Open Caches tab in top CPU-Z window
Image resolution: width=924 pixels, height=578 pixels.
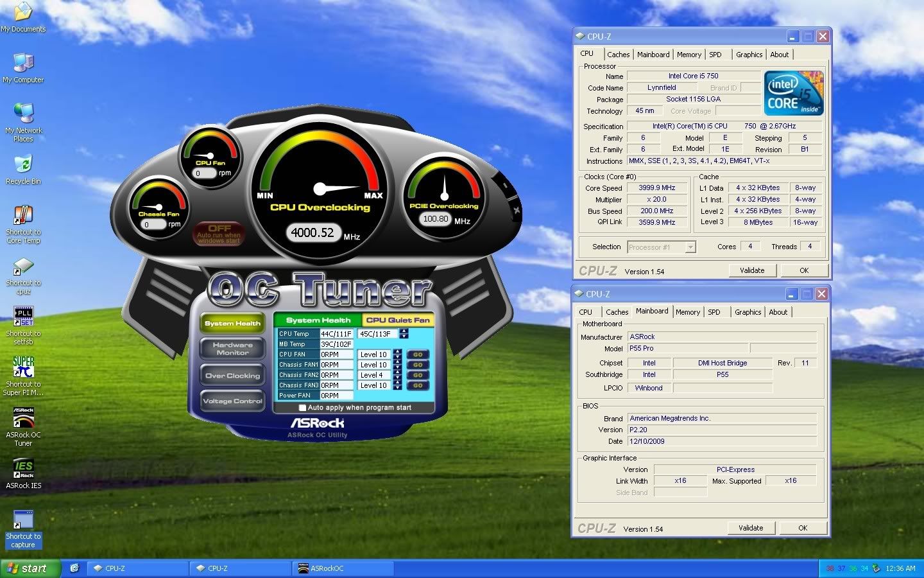[619, 55]
